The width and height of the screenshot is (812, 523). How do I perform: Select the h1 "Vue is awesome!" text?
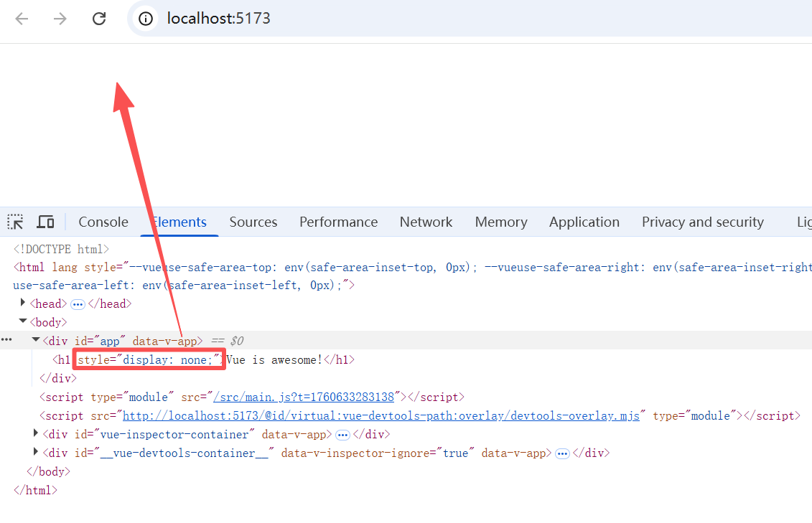[274, 360]
